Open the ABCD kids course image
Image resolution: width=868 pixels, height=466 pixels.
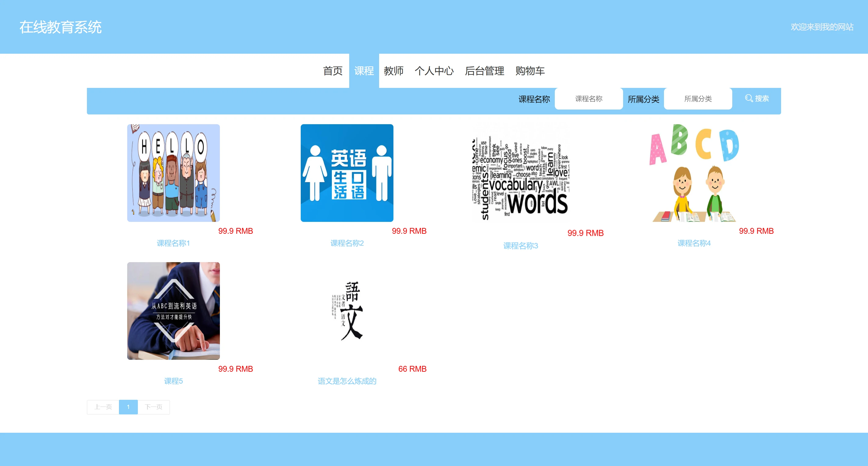point(694,173)
